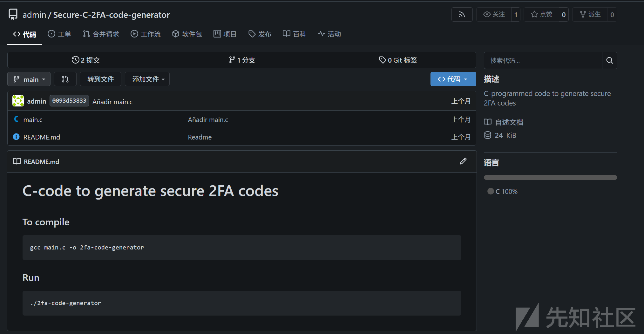Click the pencil edit README icon

coord(463,161)
